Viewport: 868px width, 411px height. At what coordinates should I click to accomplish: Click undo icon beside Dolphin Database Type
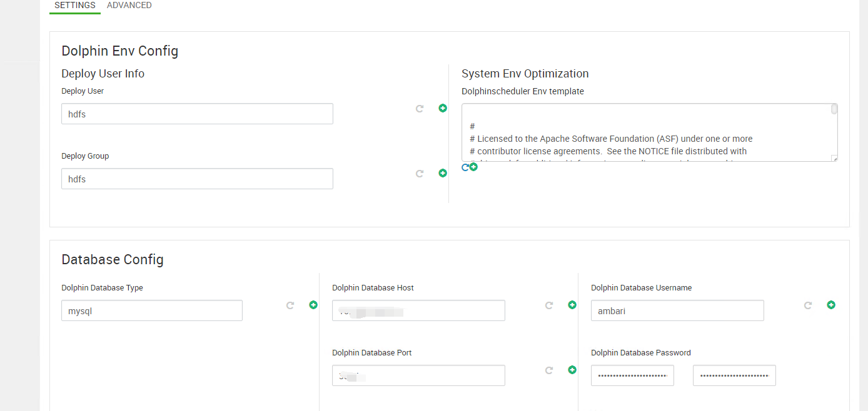pos(290,305)
